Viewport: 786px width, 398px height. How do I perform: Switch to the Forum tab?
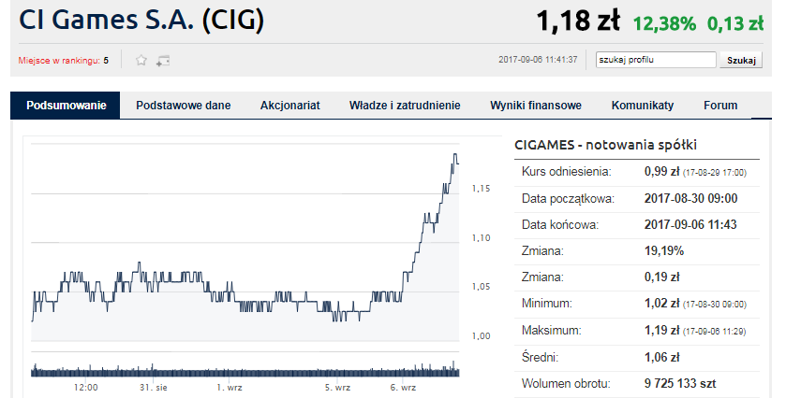[720, 105]
